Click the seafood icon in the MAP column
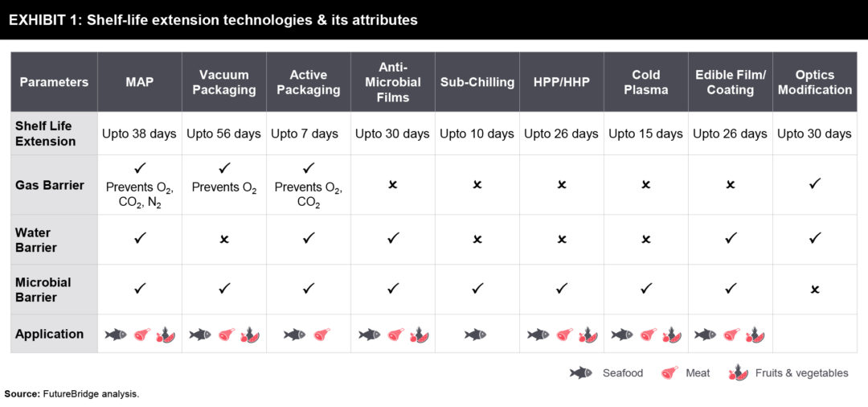 (116, 334)
